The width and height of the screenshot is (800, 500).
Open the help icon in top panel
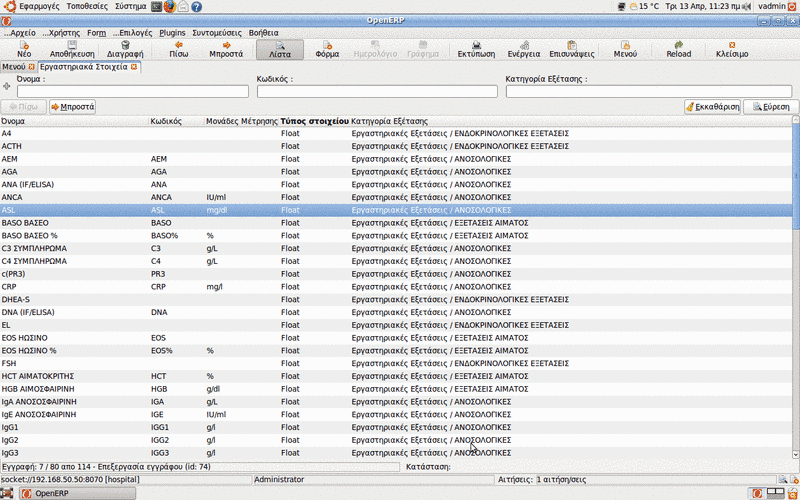196,6
